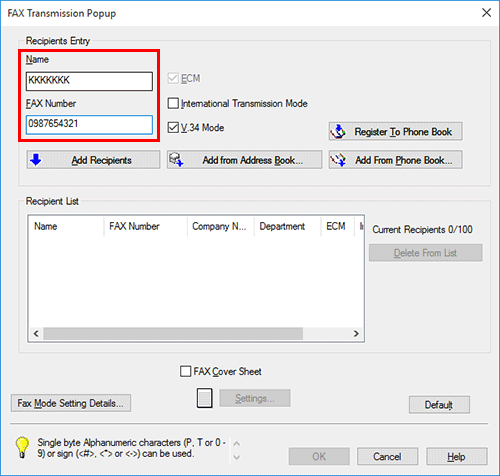Viewport: 500px width, 476px height.
Task: Click the blue down-arrow Add Recipients icon
Action: coord(36,160)
